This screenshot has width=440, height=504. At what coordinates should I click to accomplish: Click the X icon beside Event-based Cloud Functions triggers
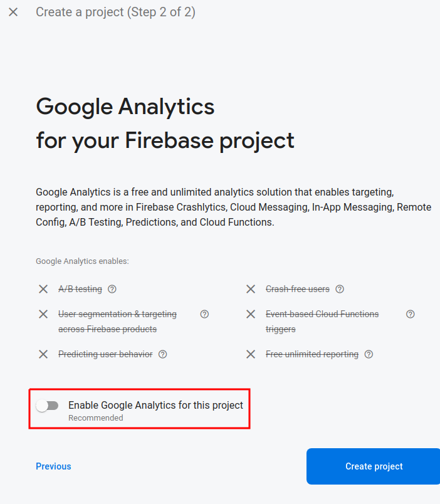pyautogui.click(x=251, y=314)
